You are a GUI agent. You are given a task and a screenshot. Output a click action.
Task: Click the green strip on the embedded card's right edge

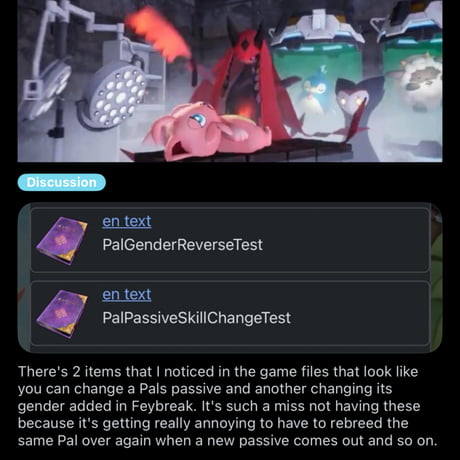[x=436, y=277]
